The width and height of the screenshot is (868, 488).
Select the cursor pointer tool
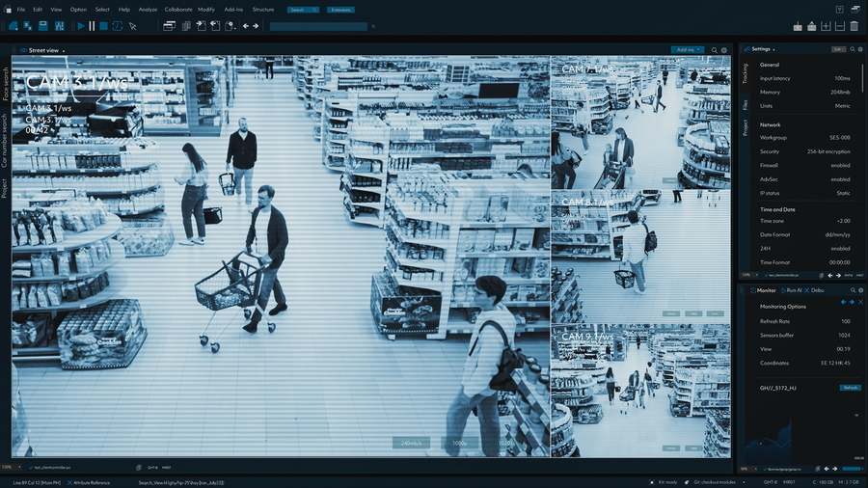click(132, 26)
